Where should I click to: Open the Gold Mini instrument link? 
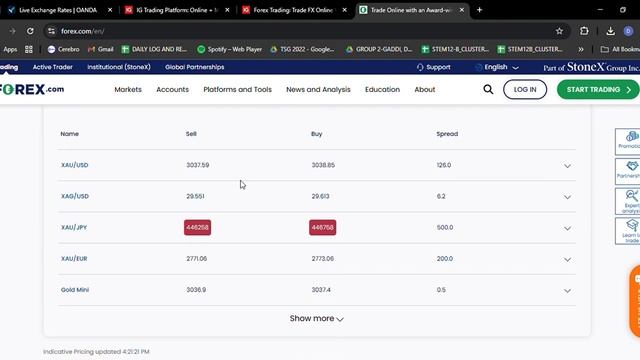[75, 290]
